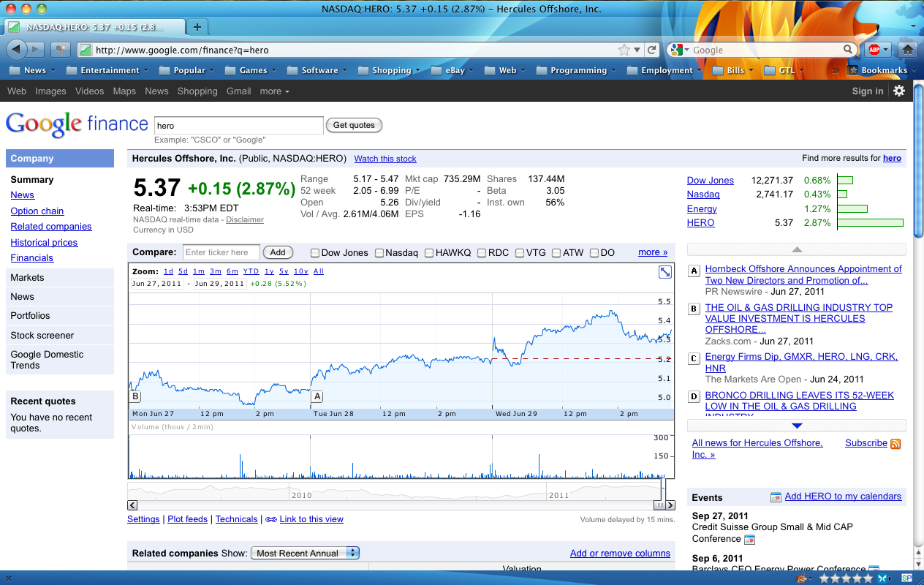Tick the DO comparison checkbox
Screen dimensions: 924x585
[594, 253]
